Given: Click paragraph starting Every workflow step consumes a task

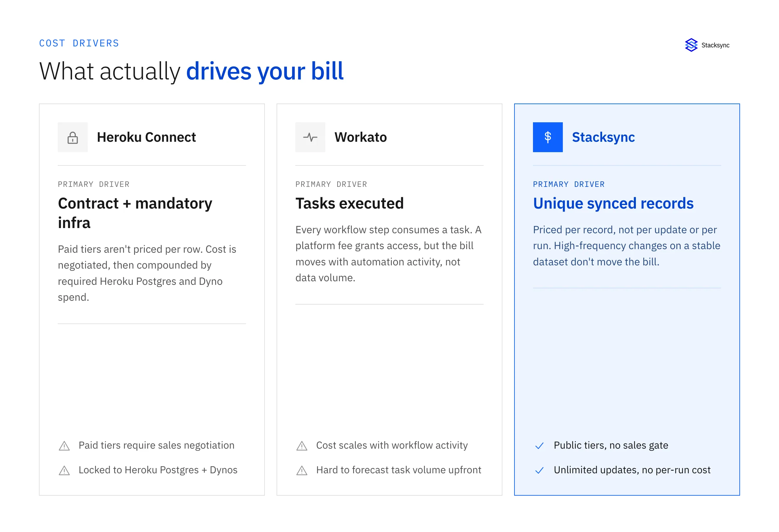Looking at the screenshot, I should pos(389,254).
